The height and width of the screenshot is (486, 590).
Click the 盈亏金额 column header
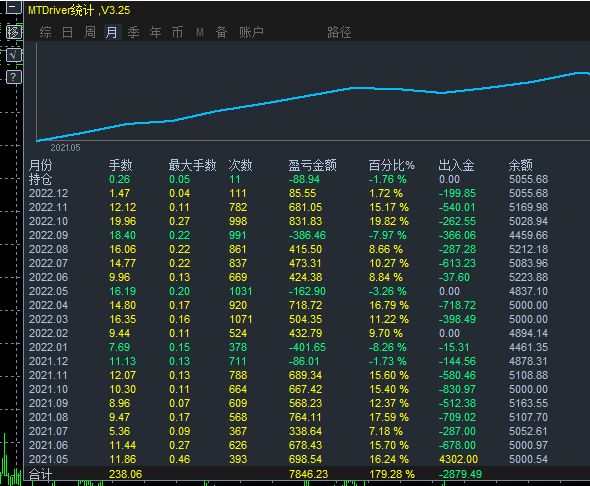(312, 165)
